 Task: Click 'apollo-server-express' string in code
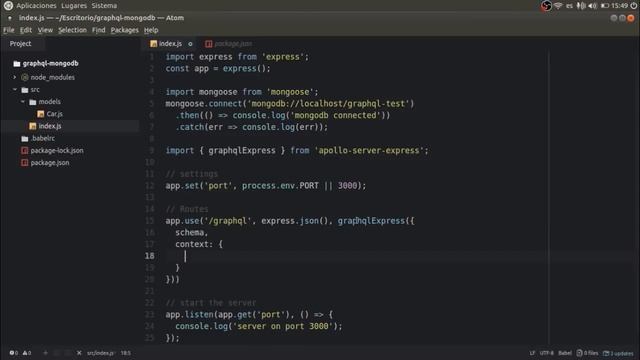(369, 151)
